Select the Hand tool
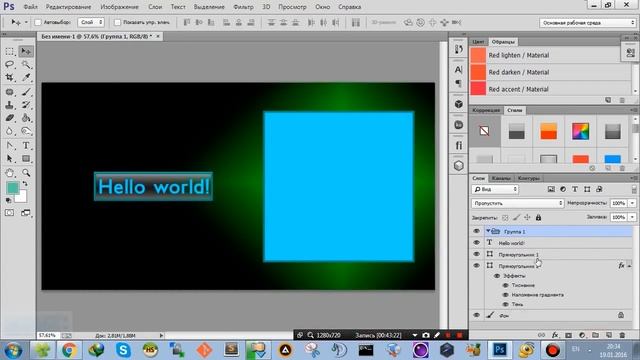The width and height of the screenshot is (640, 360). coord(10,173)
